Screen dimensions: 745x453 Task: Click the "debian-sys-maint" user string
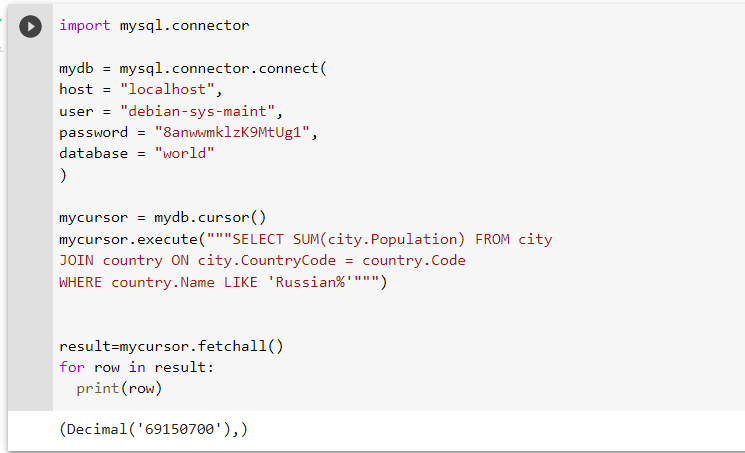coord(197,111)
